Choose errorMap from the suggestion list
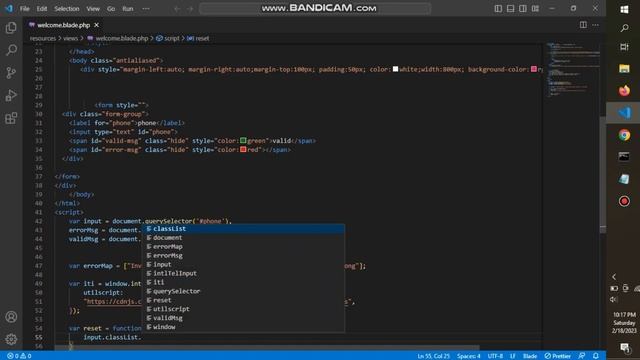 pyautogui.click(x=243, y=247)
